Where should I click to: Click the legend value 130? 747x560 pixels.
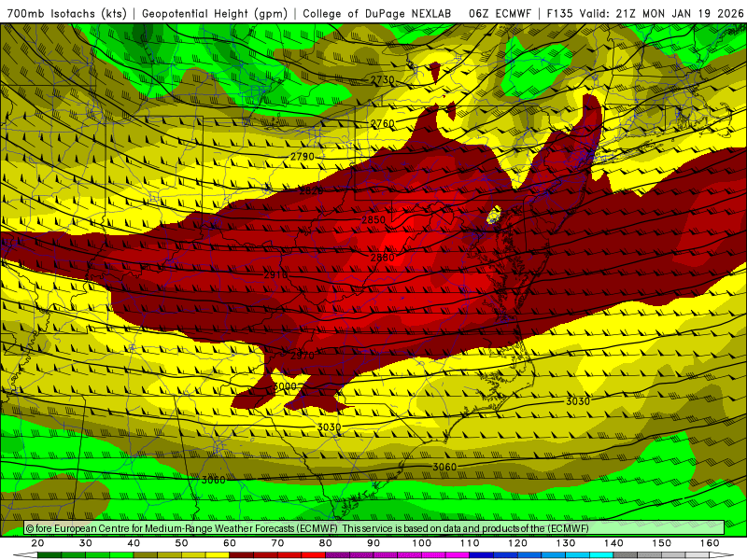pyautogui.click(x=566, y=543)
